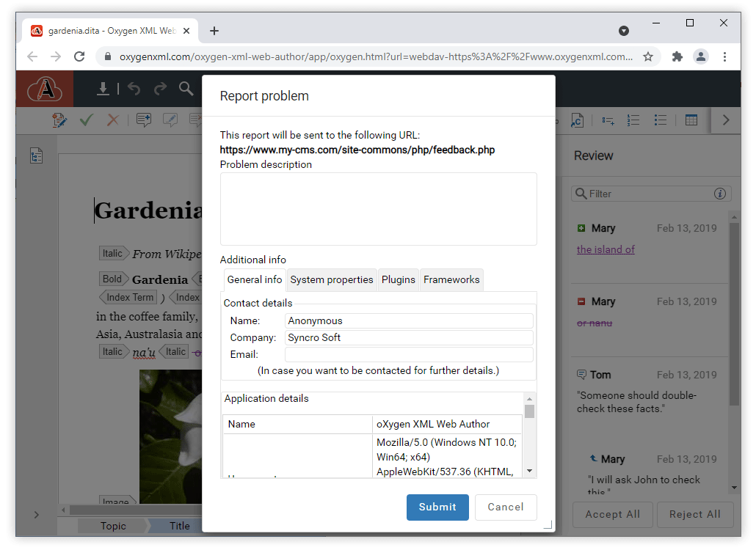
Task: Click the reusable content icon
Action: [577, 120]
